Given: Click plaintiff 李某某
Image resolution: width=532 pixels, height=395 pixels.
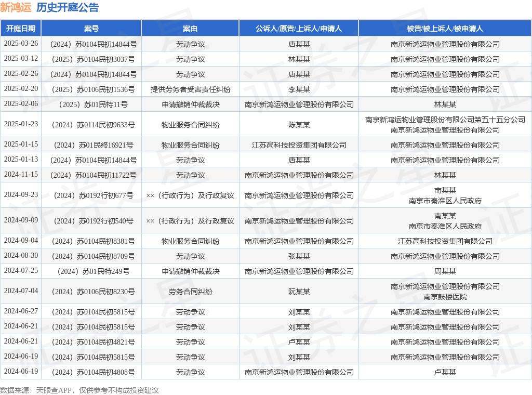Looking at the screenshot, I should click(x=299, y=89).
